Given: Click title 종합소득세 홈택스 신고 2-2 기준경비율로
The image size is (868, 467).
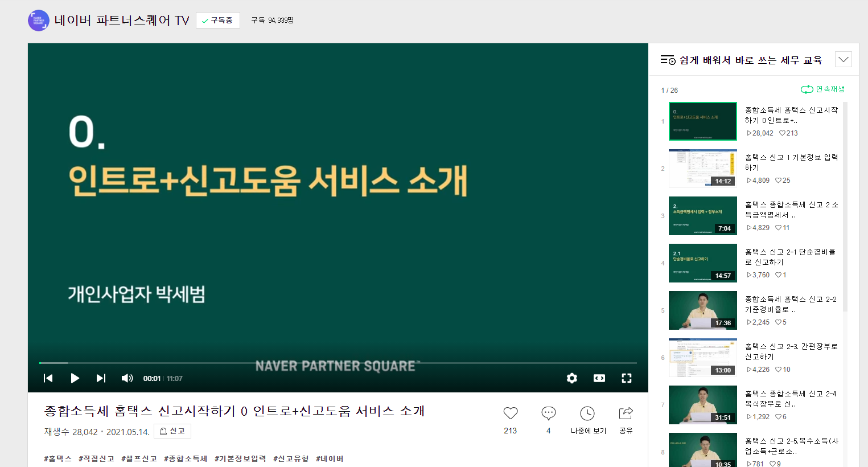Looking at the screenshot, I should pos(791,304).
